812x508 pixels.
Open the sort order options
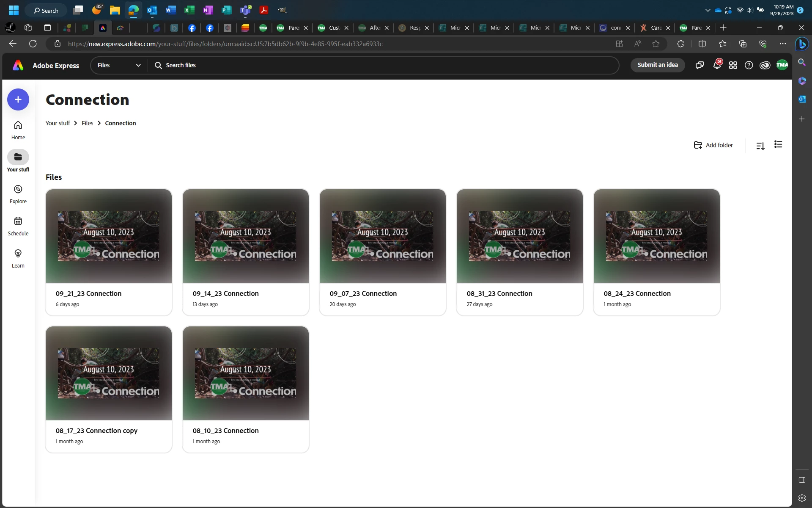point(760,146)
